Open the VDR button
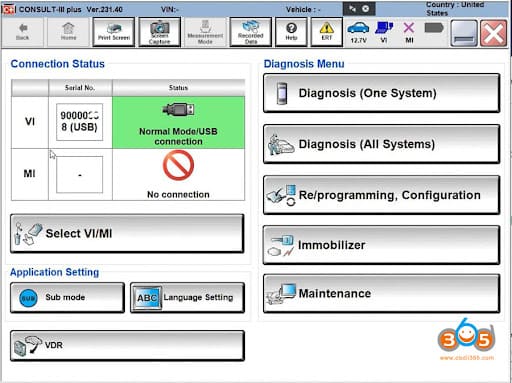 (x=127, y=345)
